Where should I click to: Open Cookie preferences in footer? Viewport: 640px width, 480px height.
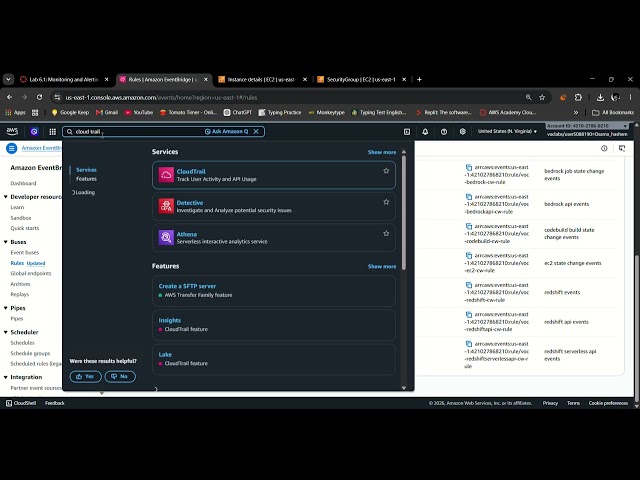click(x=608, y=403)
